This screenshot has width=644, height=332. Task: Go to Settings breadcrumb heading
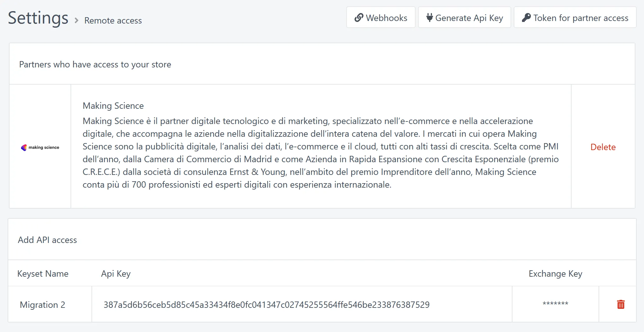[x=38, y=18]
